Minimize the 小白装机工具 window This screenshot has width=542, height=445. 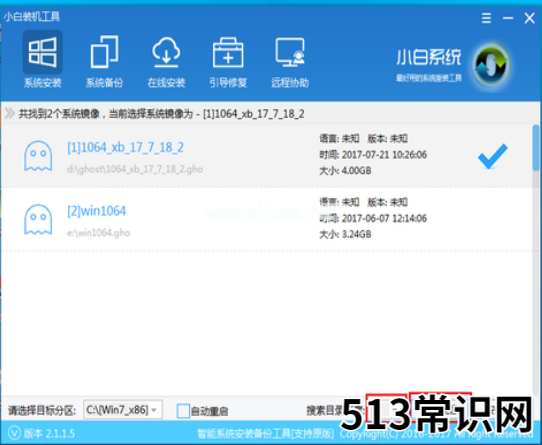pyautogui.click(x=508, y=18)
